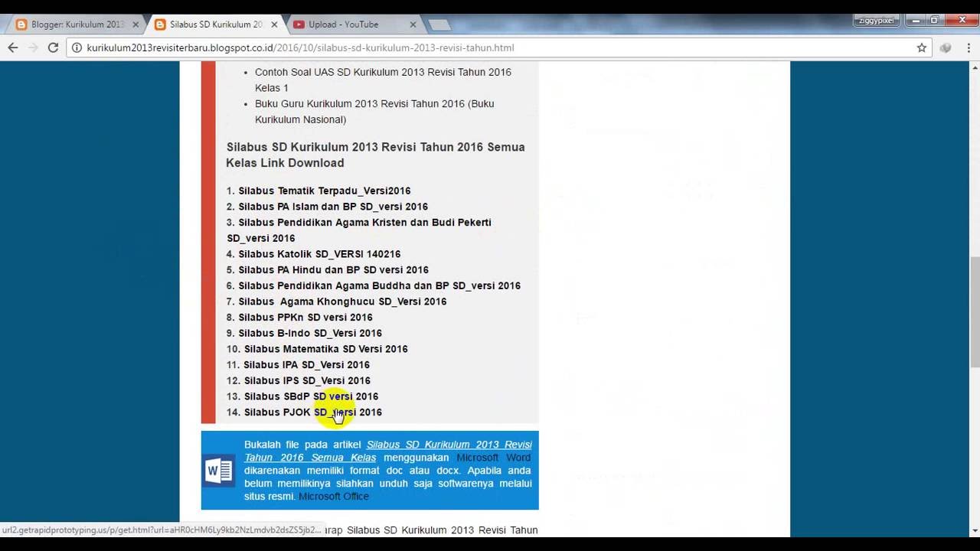This screenshot has width=980, height=551.
Task: Open a new tab button
Action: tap(439, 24)
